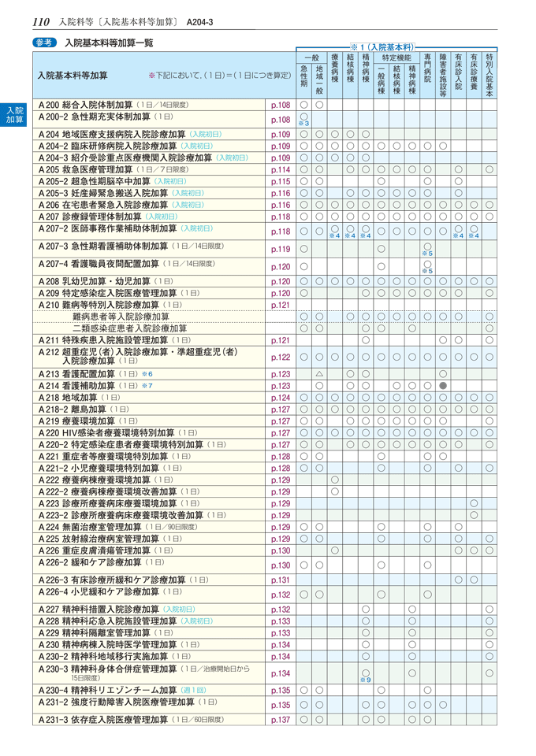Click the blue 参考 badge

[45, 42]
